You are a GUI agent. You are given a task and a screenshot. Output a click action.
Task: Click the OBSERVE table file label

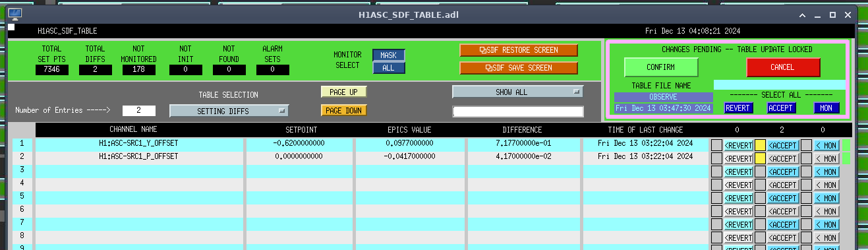coord(663,97)
